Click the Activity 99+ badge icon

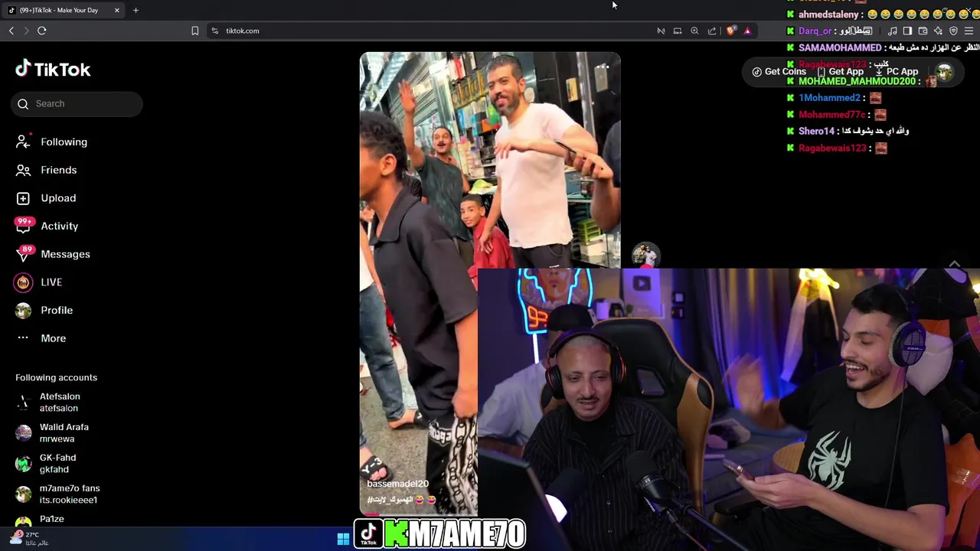point(23,226)
